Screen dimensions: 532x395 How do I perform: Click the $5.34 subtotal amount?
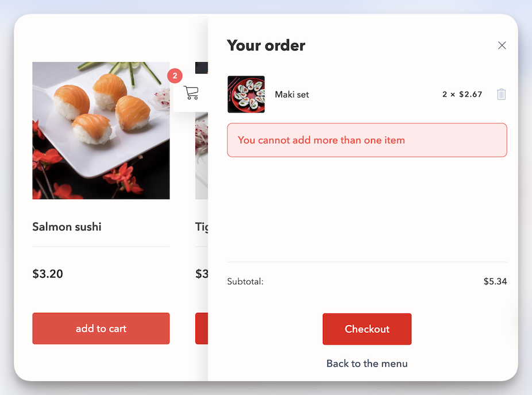tap(495, 281)
